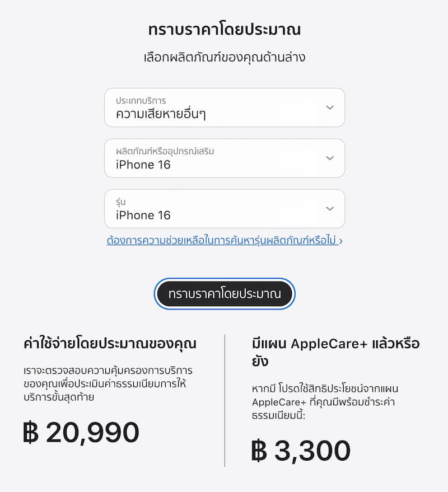
Task: Click the มีแผน AppleCare+ แล้วหรือยัง heading
Action: 336,352
